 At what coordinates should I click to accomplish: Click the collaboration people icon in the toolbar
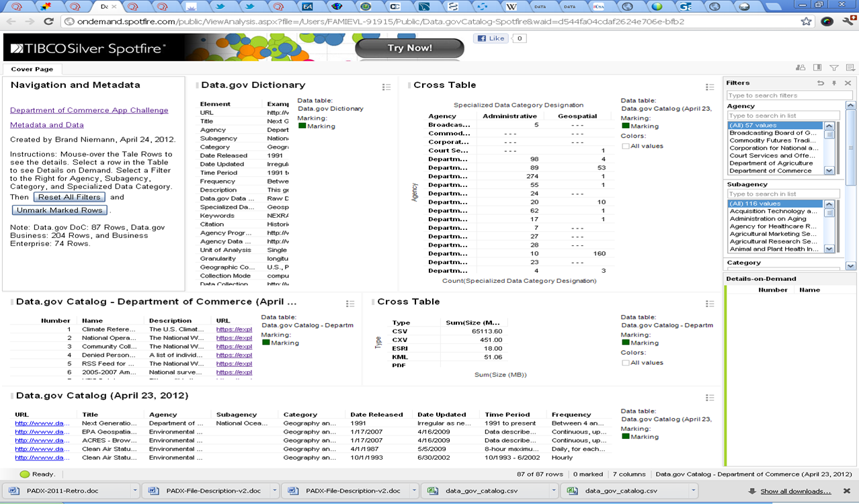coord(800,68)
